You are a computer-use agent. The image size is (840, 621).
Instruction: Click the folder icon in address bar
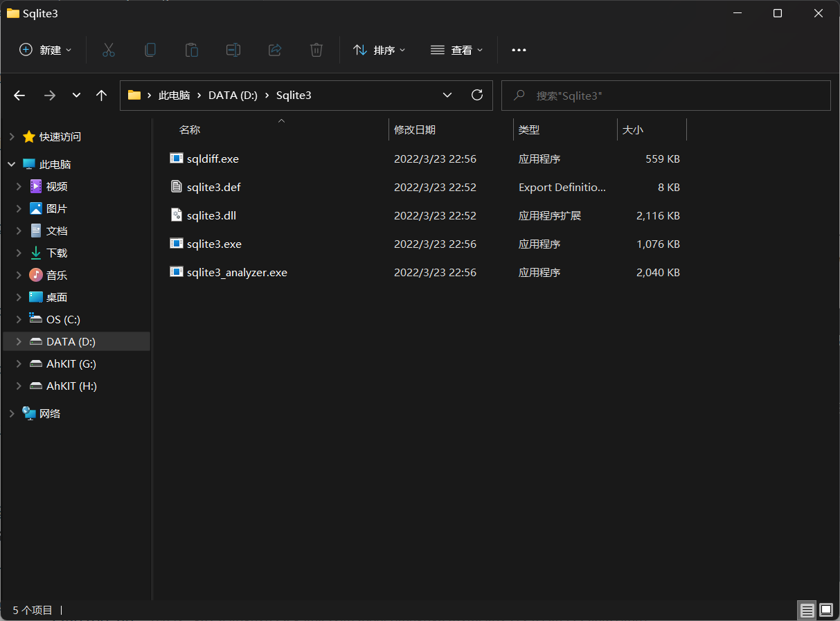coord(134,95)
